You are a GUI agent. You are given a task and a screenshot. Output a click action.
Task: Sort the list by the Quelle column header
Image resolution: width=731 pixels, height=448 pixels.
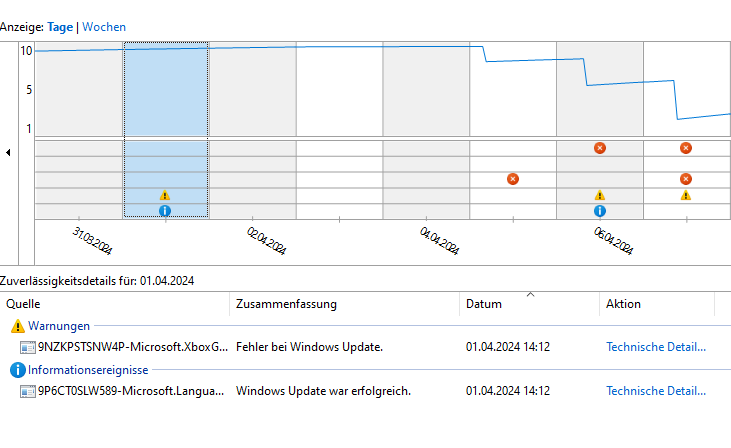click(24, 304)
